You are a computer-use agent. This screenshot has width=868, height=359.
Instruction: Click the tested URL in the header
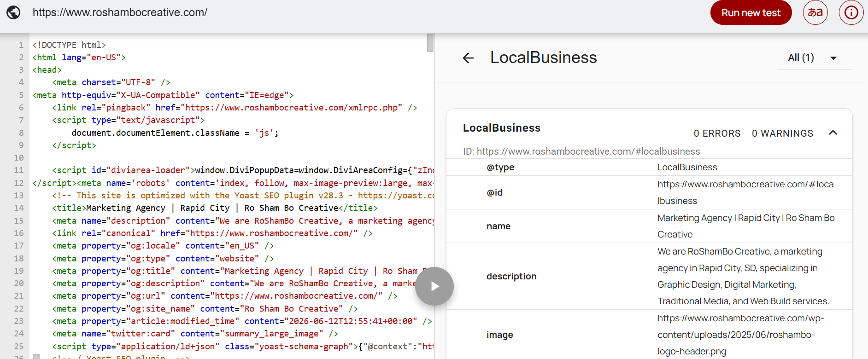click(120, 12)
